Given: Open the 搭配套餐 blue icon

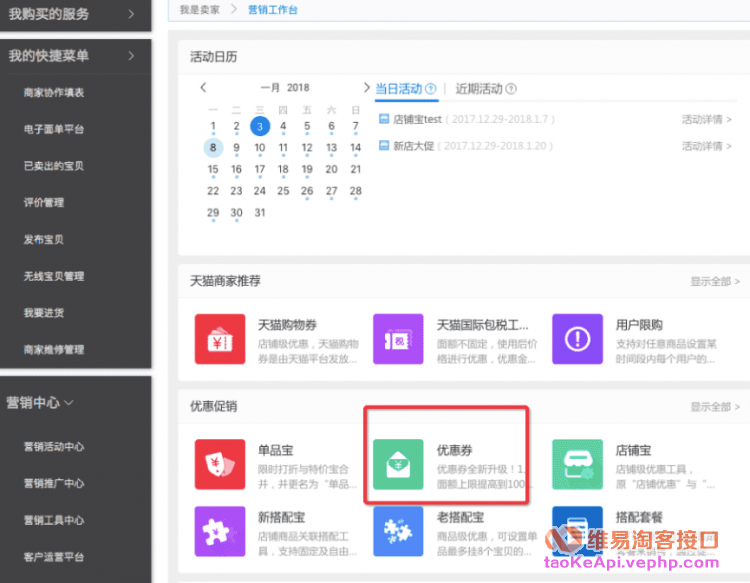Looking at the screenshot, I should [577, 531].
